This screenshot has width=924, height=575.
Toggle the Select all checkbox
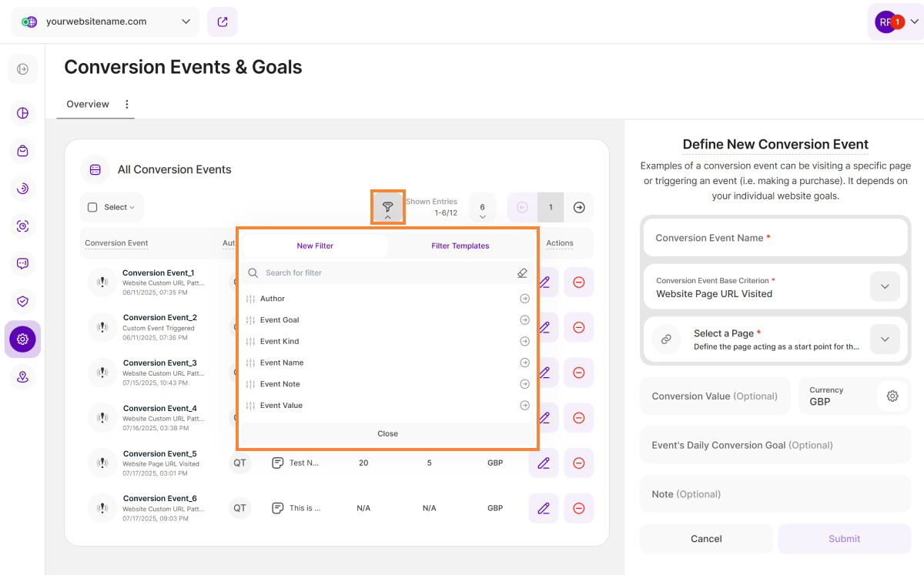point(92,207)
